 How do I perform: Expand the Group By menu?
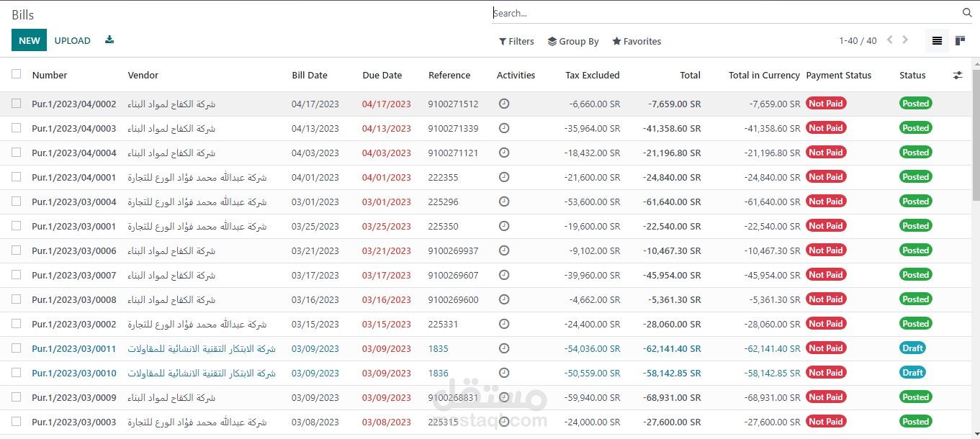tap(573, 42)
